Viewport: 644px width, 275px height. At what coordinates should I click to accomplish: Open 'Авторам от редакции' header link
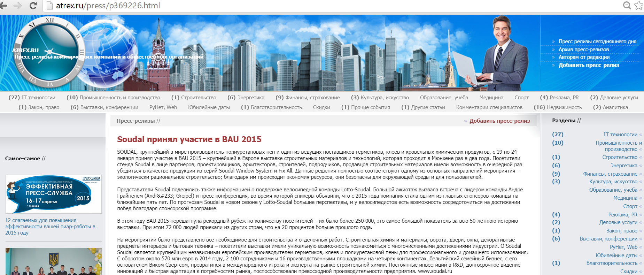tap(584, 57)
